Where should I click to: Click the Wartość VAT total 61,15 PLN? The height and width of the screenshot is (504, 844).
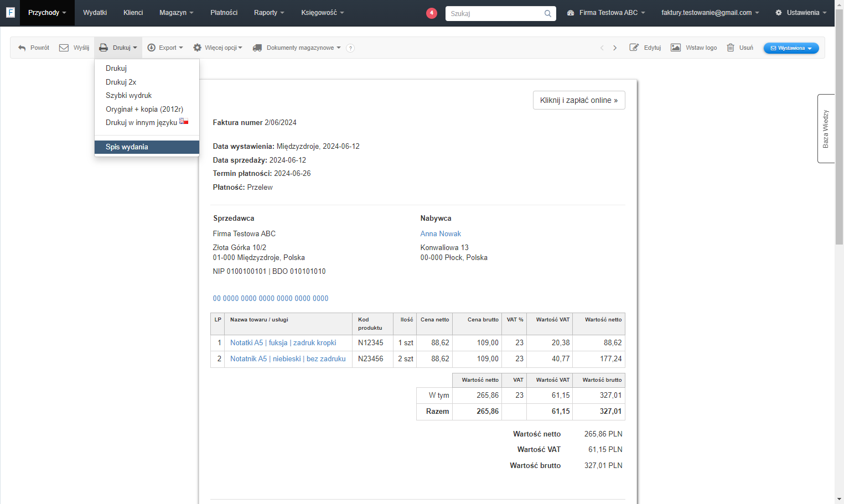[605, 450]
